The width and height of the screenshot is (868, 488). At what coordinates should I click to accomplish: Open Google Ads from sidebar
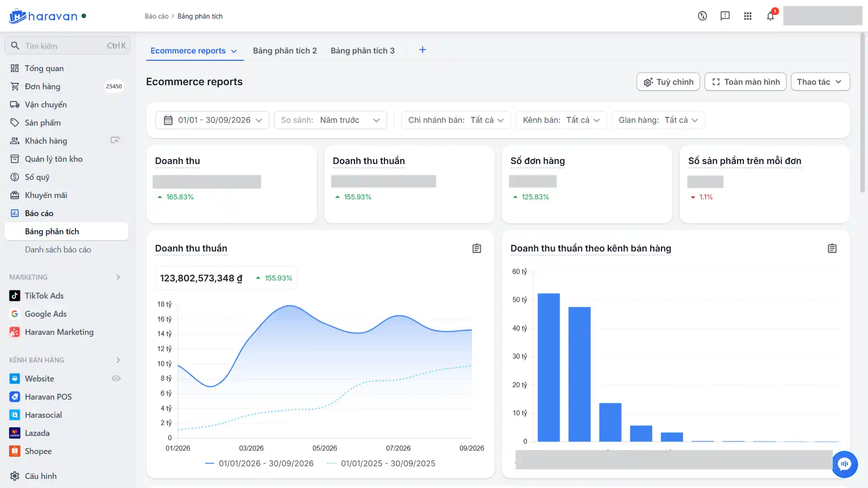pyautogui.click(x=45, y=314)
